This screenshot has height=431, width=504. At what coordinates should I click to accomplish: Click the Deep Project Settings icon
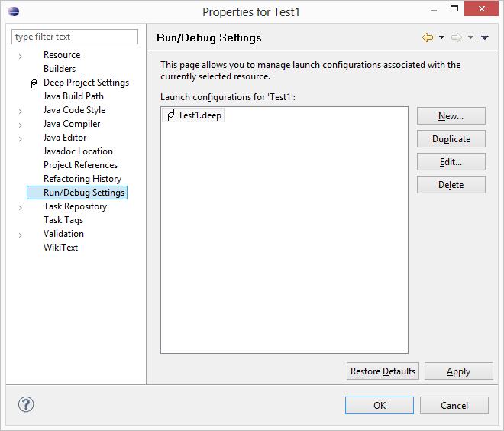34,83
